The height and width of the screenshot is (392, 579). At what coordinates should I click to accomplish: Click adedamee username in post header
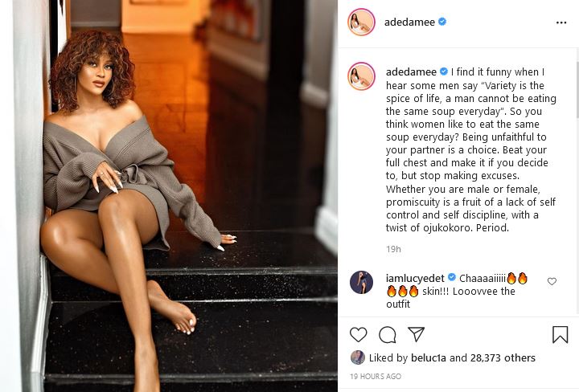coord(409,22)
